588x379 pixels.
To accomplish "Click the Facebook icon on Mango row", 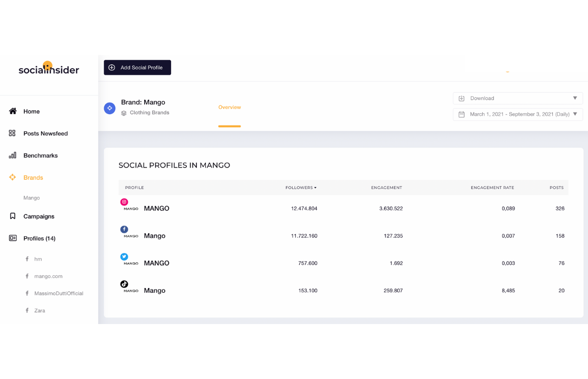I will pos(124,229).
